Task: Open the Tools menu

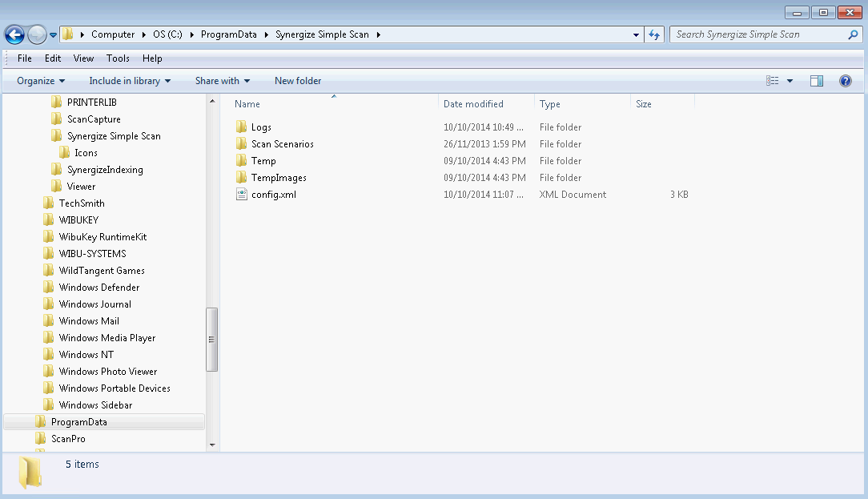Action: (x=118, y=58)
